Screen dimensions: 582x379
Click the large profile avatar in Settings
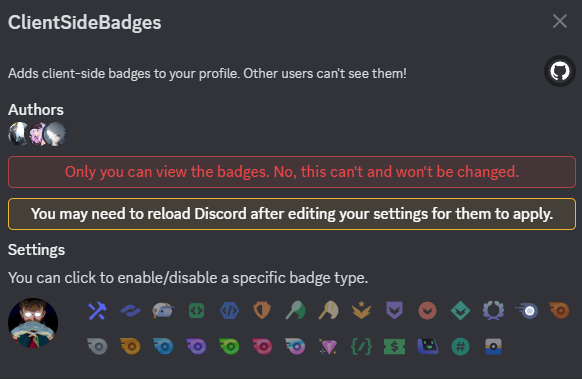[x=33, y=323]
